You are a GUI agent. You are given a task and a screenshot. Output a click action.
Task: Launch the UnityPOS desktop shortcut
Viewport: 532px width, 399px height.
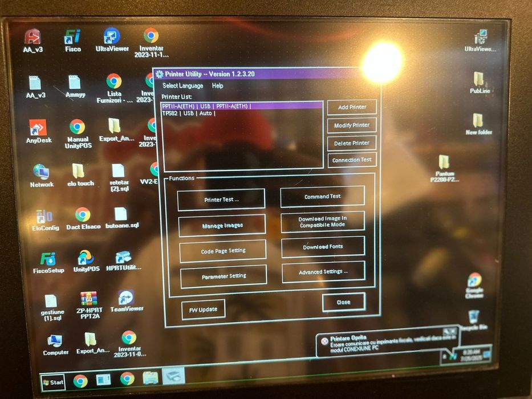tap(86, 261)
